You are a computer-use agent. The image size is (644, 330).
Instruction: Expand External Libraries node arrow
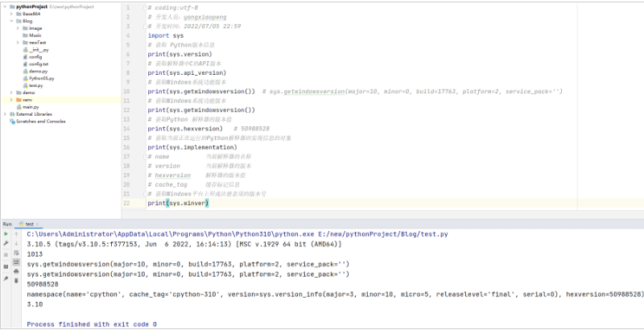click(5, 114)
